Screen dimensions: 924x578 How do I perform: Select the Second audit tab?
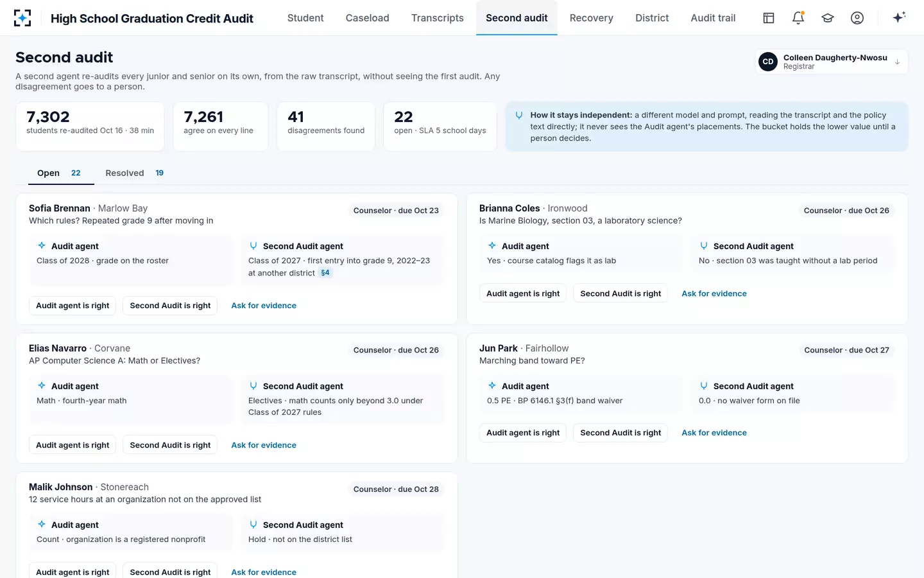tap(517, 18)
